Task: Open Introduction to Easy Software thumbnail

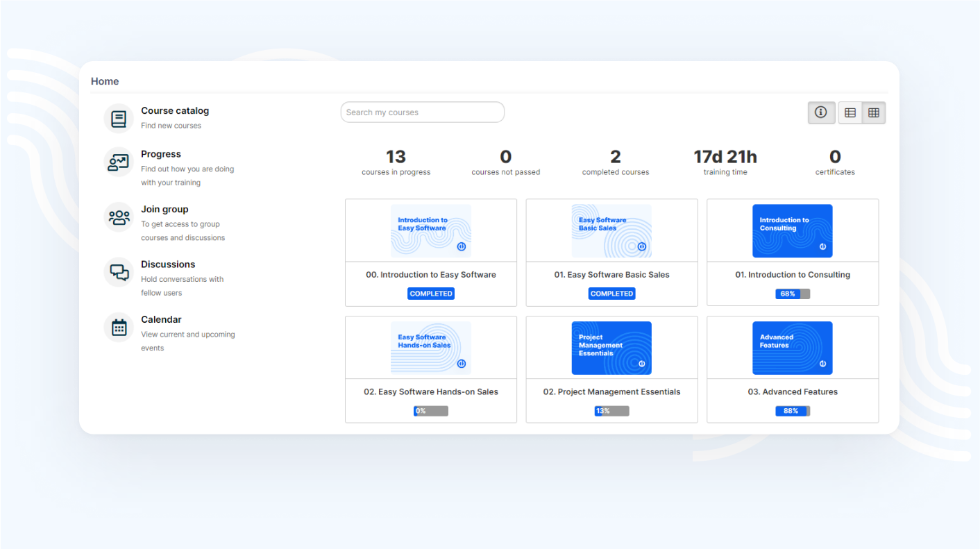Action: coord(430,231)
